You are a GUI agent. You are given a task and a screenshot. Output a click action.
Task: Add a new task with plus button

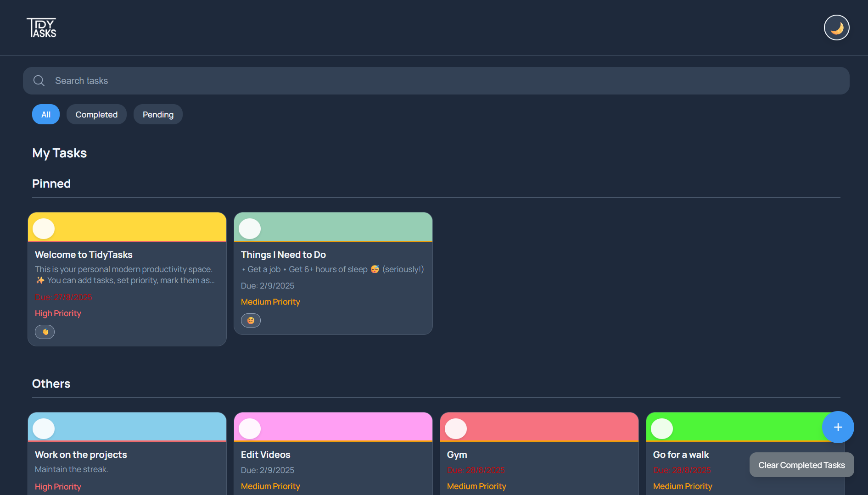pyautogui.click(x=838, y=427)
